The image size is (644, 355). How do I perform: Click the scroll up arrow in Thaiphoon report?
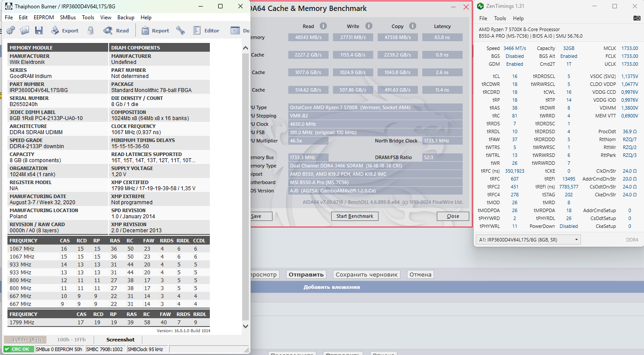tap(245, 48)
